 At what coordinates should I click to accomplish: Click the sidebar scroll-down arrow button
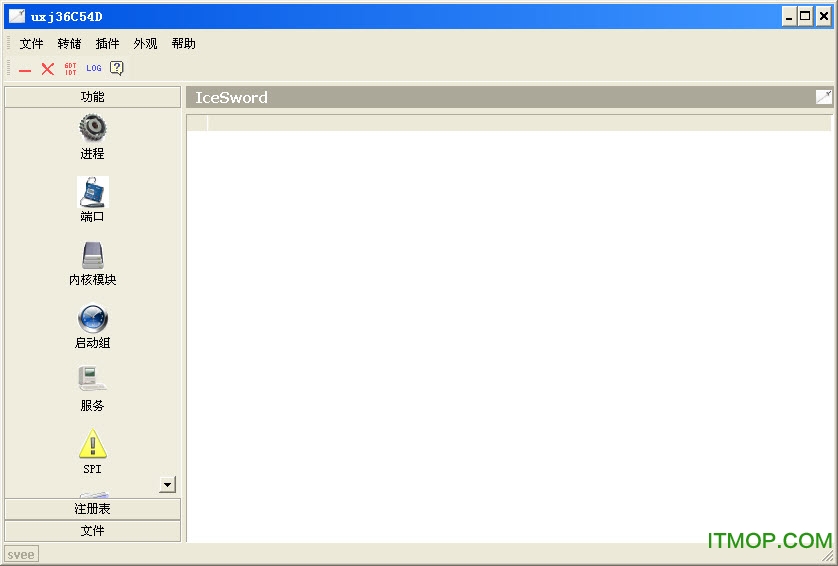point(167,485)
